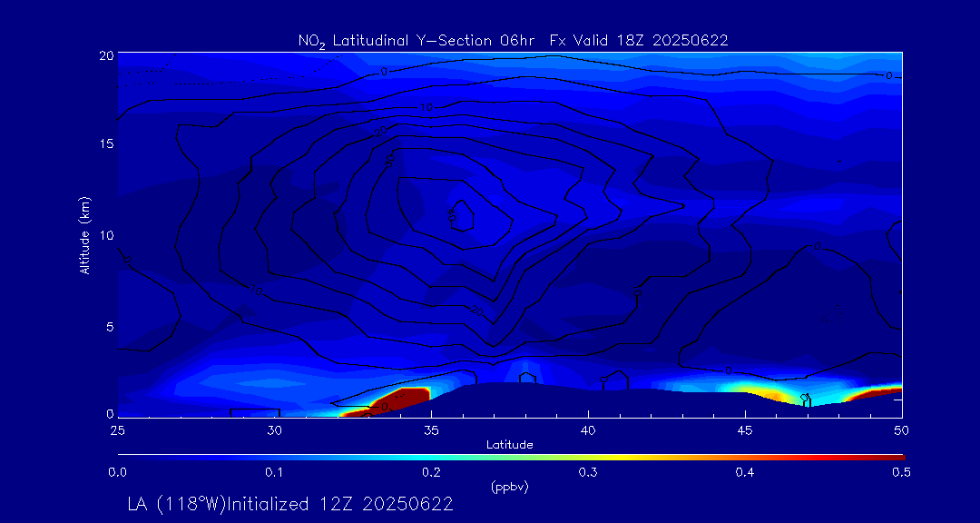Click the innermost closed contour near 11 km altitude
The width and height of the screenshot is (980, 523).
(x=461, y=216)
